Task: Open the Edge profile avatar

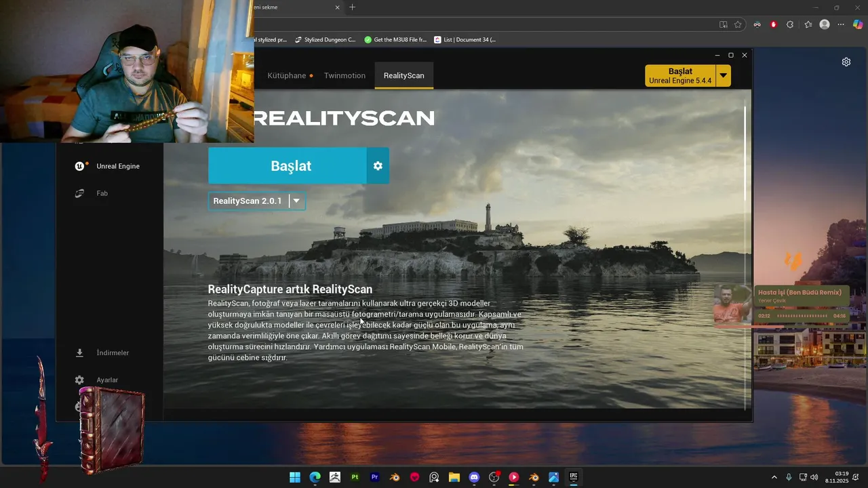Action: [825, 24]
